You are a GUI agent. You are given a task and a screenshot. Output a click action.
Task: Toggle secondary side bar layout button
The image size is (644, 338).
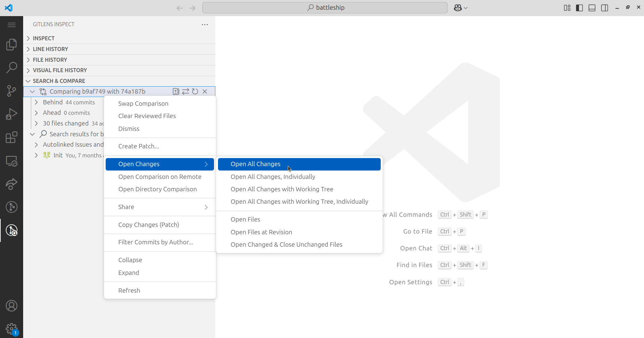tap(604, 8)
